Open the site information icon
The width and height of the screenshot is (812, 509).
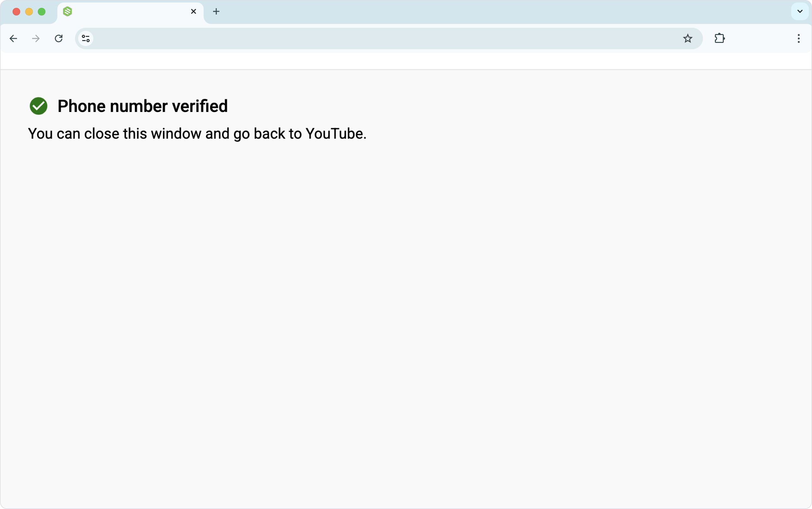click(x=86, y=38)
